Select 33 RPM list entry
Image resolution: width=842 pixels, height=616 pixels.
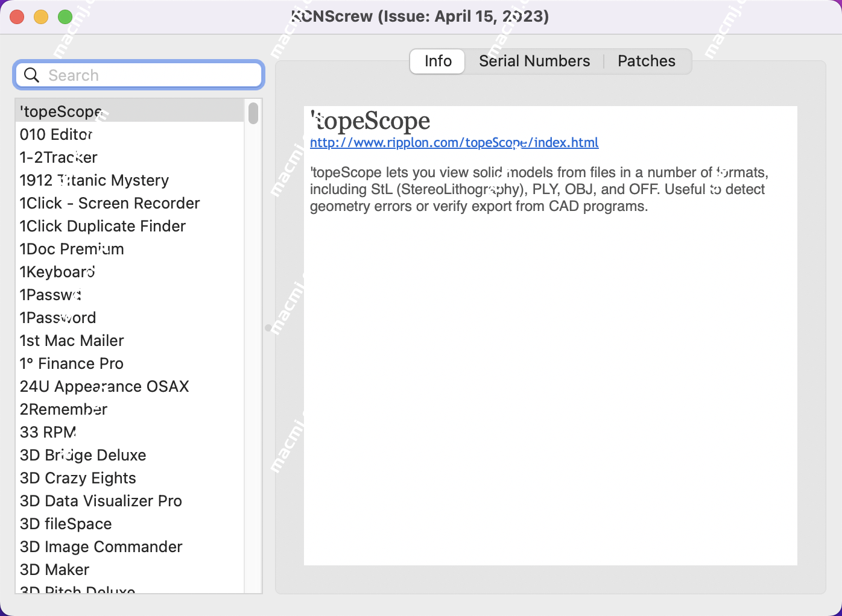[x=130, y=432]
